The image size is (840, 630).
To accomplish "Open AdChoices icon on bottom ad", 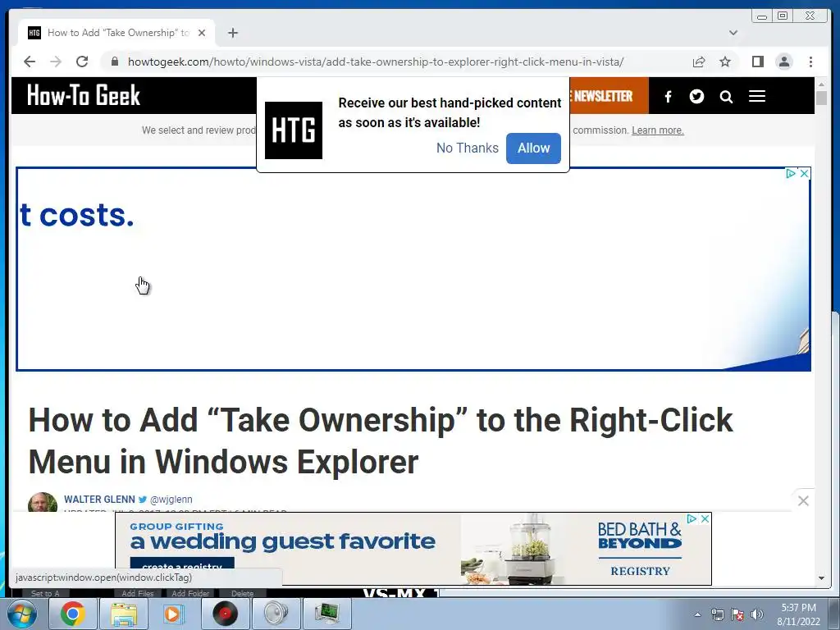I will 692,518.
